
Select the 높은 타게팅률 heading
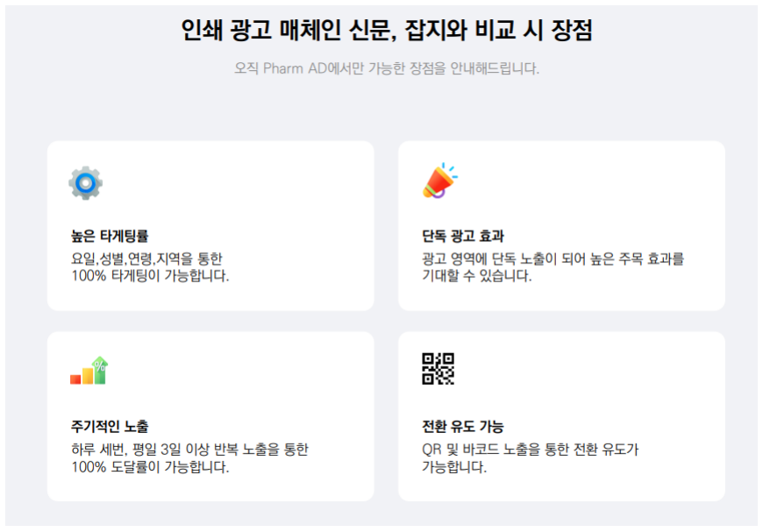[110, 236]
